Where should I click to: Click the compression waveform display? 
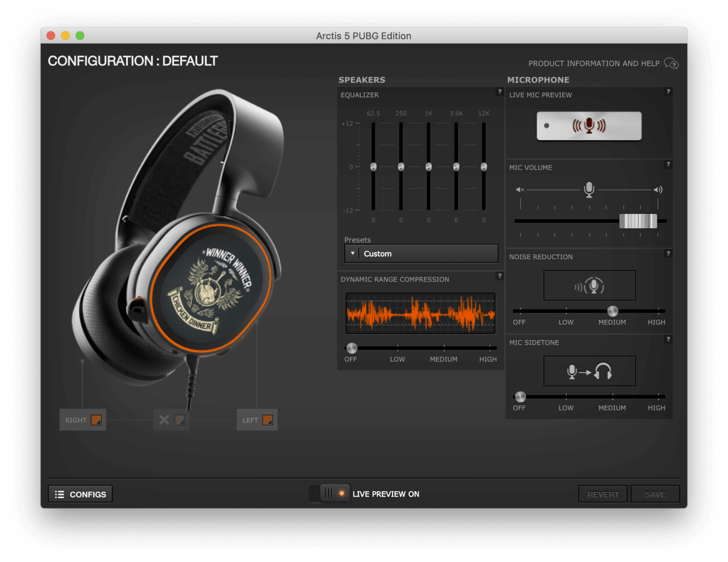420,313
